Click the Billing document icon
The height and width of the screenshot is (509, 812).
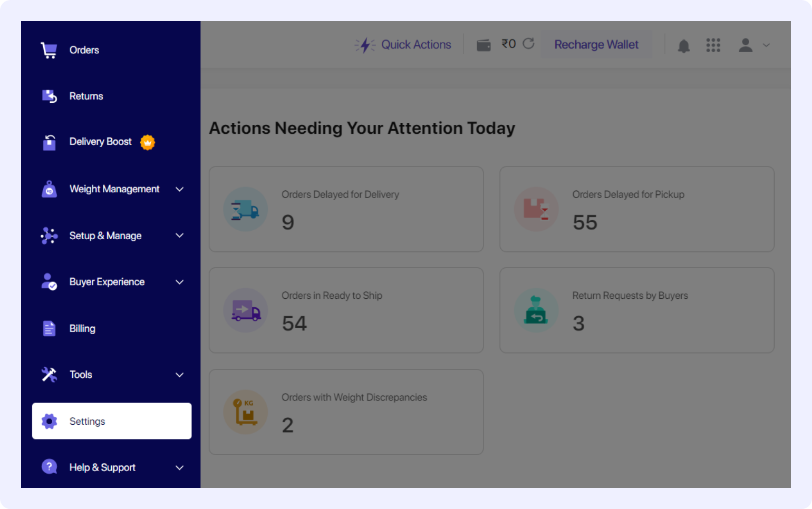point(49,328)
